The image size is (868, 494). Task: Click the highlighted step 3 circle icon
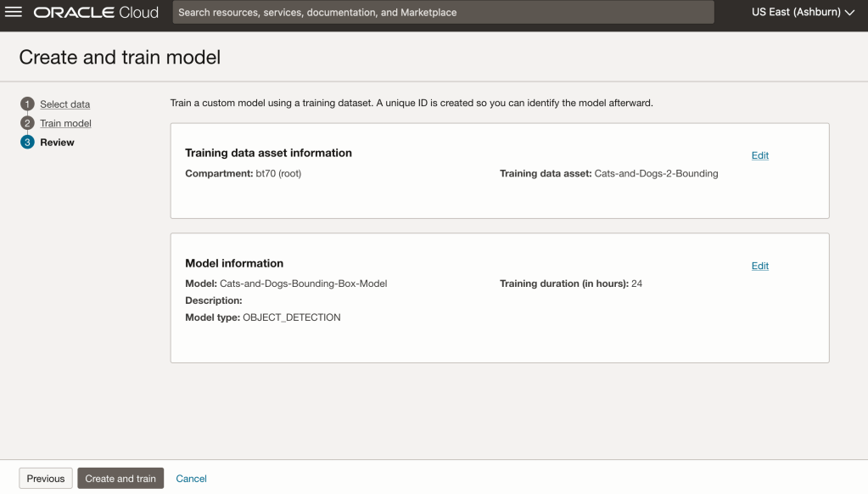[x=27, y=143]
